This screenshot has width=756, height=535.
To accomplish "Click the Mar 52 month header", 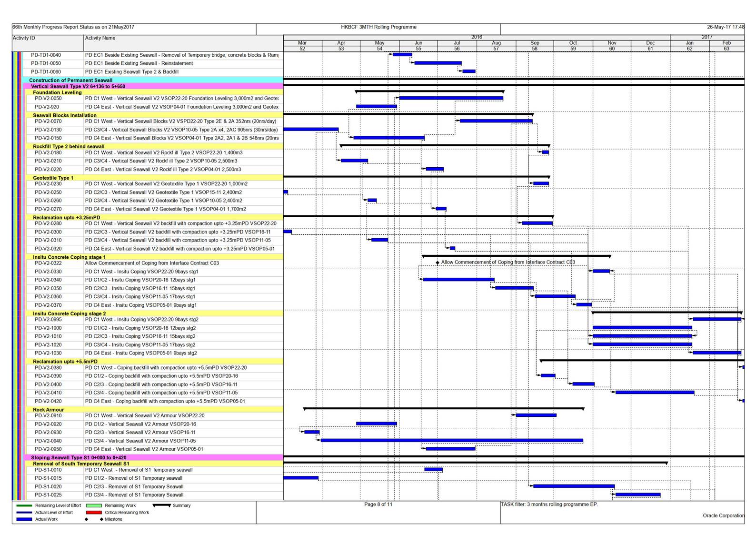I will pos(302,46).
